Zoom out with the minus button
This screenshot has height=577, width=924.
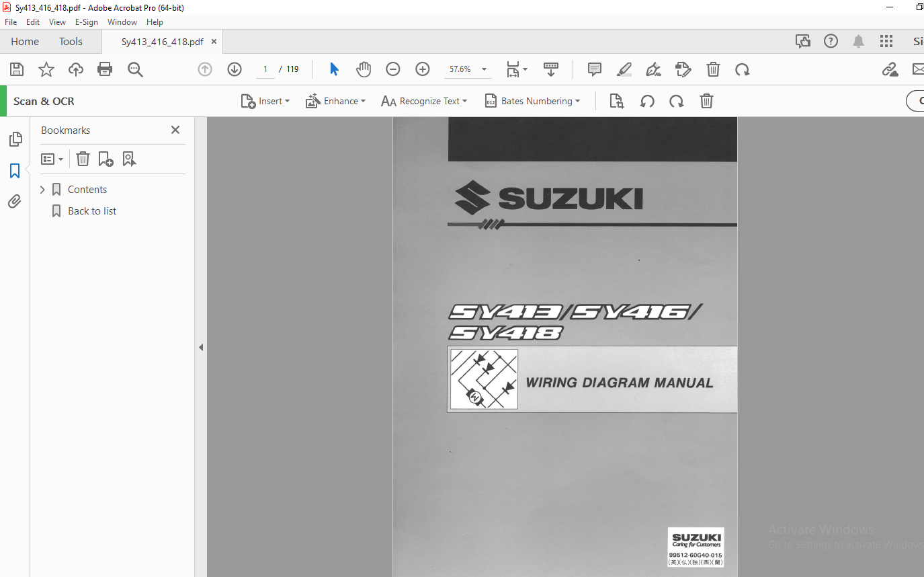pos(393,69)
